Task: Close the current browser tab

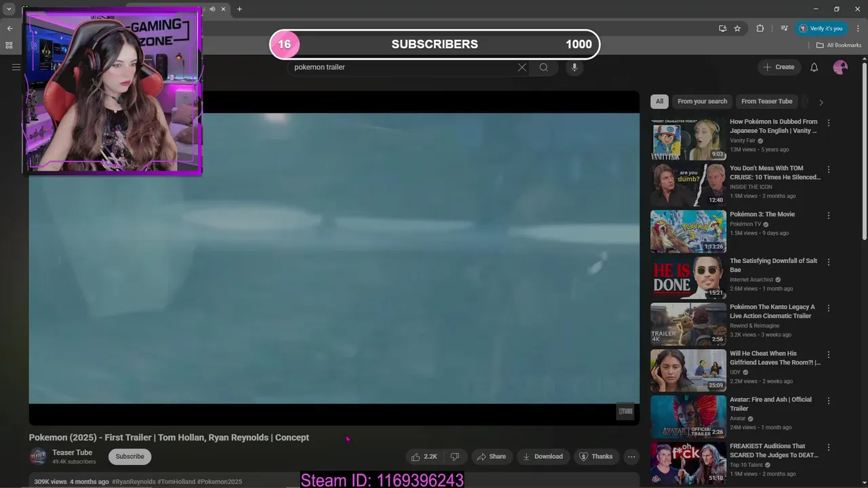Action: (x=223, y=9)
